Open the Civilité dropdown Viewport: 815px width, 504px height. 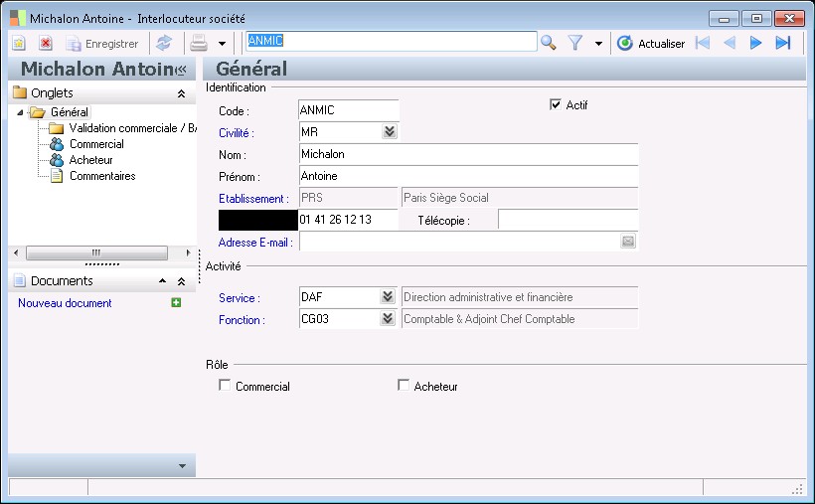point(389,131)
